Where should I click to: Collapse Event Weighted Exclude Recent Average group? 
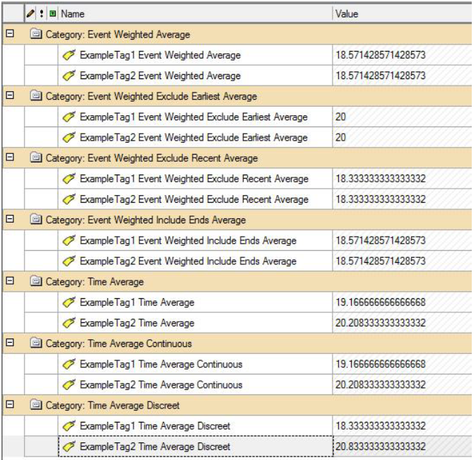coord(10,157)
